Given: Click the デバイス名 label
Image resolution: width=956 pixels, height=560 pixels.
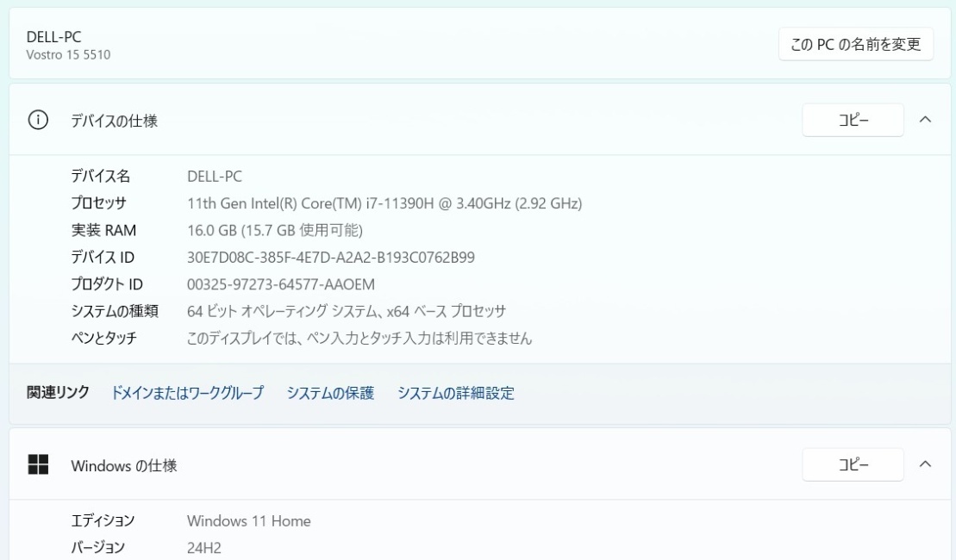Looking at the screenshot, I should tap(101, 176).
